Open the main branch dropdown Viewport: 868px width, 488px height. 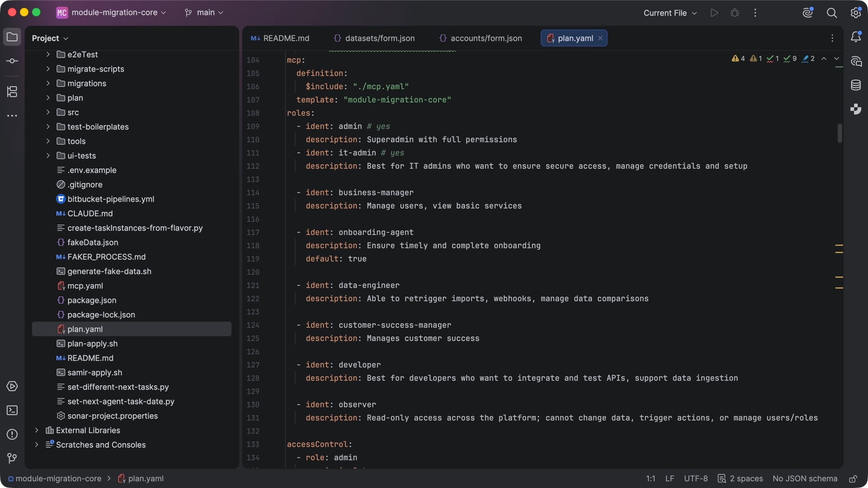click(204, 13)
